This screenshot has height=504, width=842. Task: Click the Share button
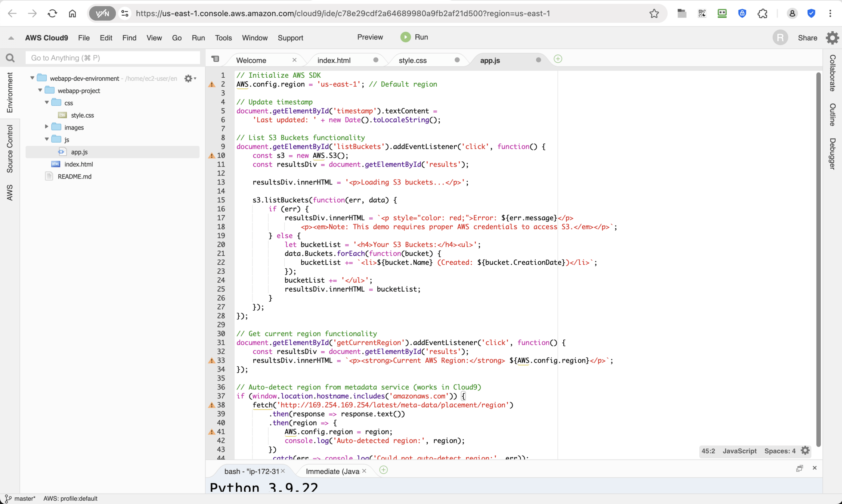[x=807, y=38]
